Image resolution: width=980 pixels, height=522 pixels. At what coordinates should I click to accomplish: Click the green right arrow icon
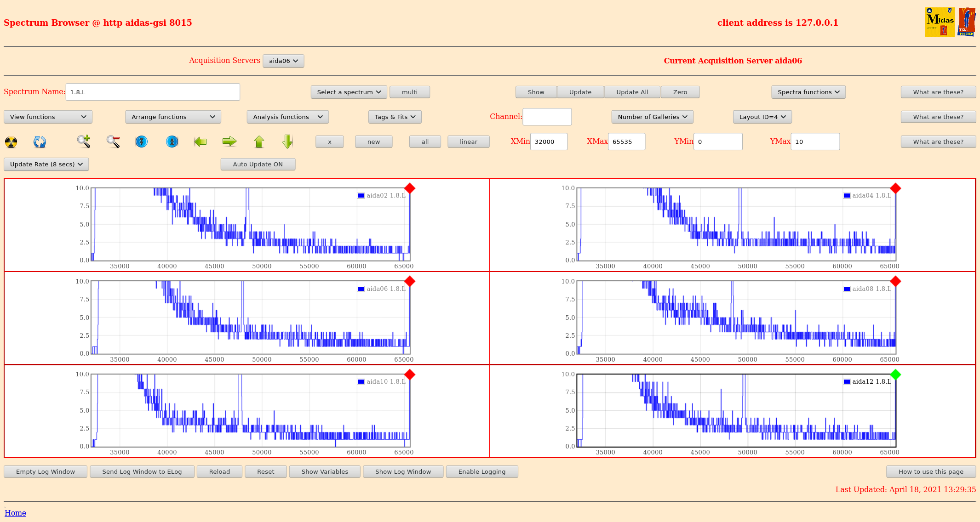click(x=229, y=142)
